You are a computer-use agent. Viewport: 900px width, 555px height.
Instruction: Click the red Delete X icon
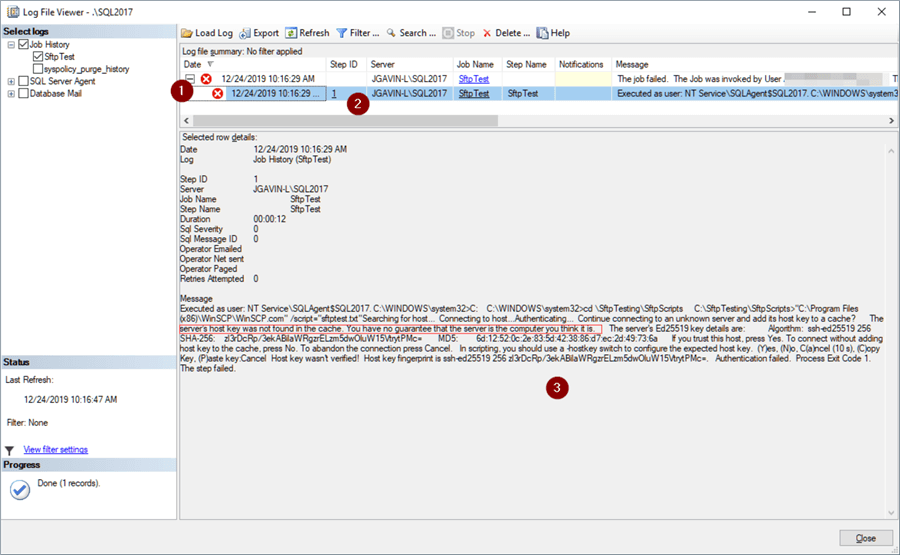click(x=487, y=33)
